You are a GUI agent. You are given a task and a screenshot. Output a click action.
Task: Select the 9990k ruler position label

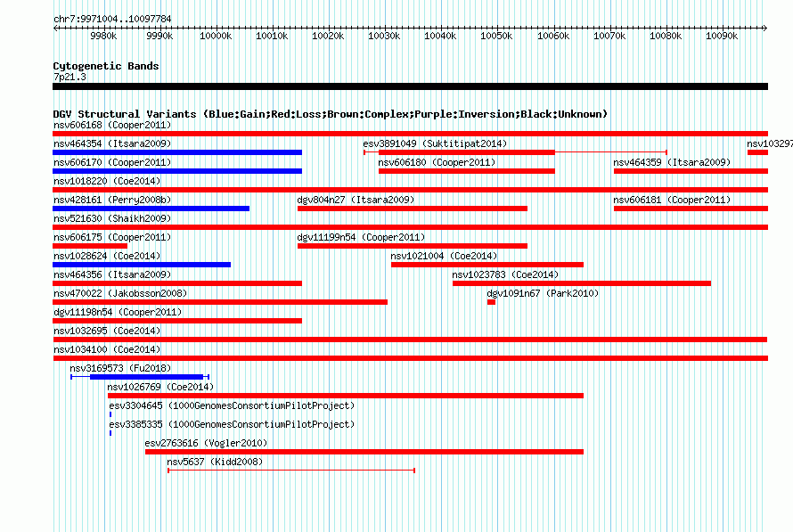pos(159,36)
